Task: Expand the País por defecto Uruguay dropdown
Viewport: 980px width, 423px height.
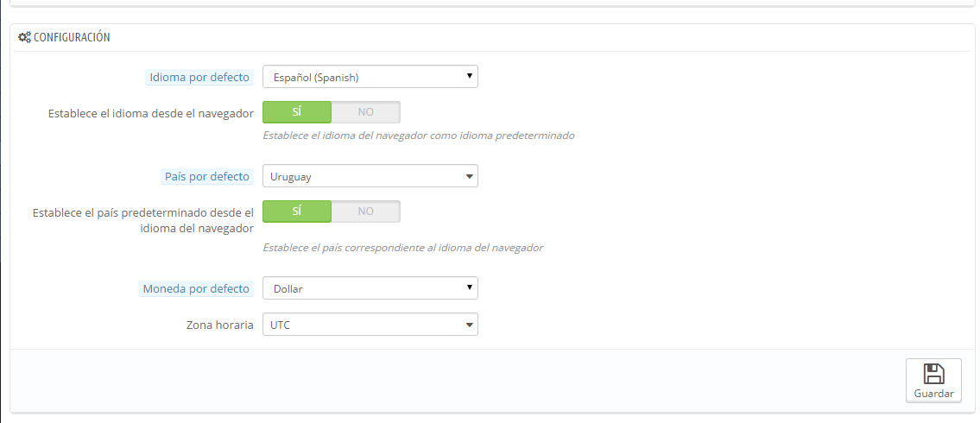Action: (370, 176)
